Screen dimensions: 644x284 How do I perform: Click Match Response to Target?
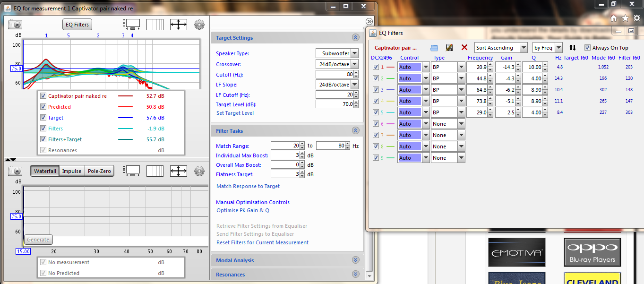click(248, 186)
